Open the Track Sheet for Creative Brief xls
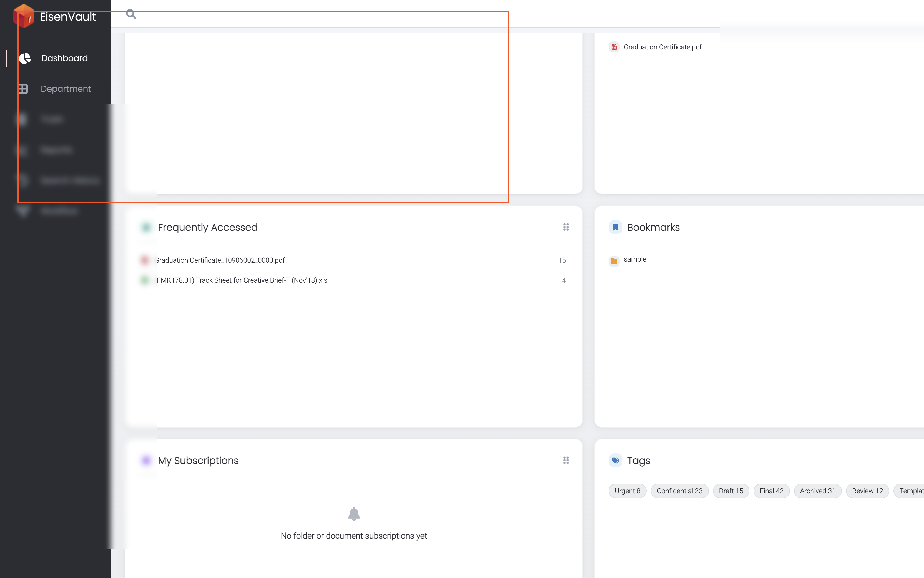The width and height of the screenshot is (924, 578). pyautogui.click(x=242, y=280)
